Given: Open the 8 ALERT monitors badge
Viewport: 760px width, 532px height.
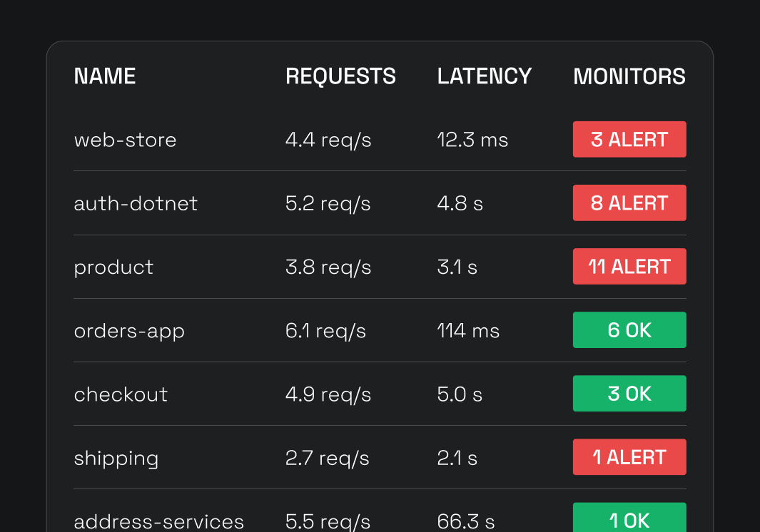Looking at the screenshot, I should coord(629,203).
